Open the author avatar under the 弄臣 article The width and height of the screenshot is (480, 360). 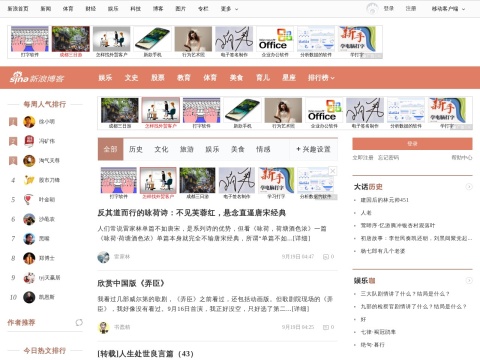click(x=103, y=327)
